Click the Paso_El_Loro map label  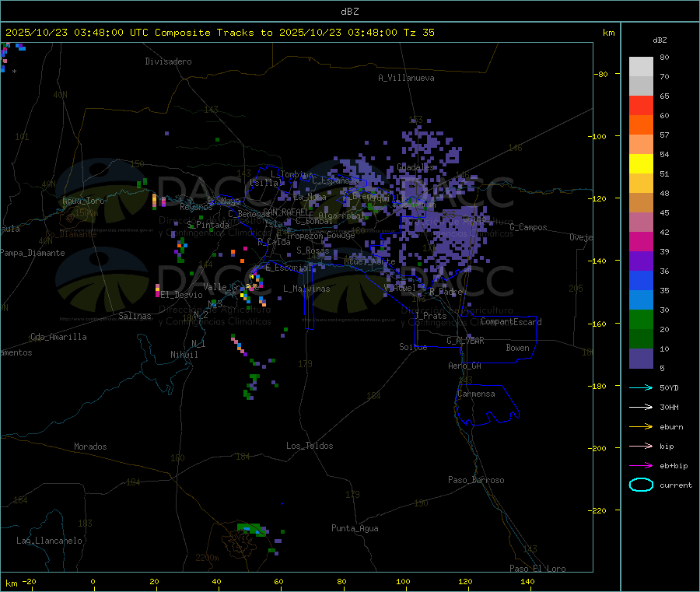537,569
